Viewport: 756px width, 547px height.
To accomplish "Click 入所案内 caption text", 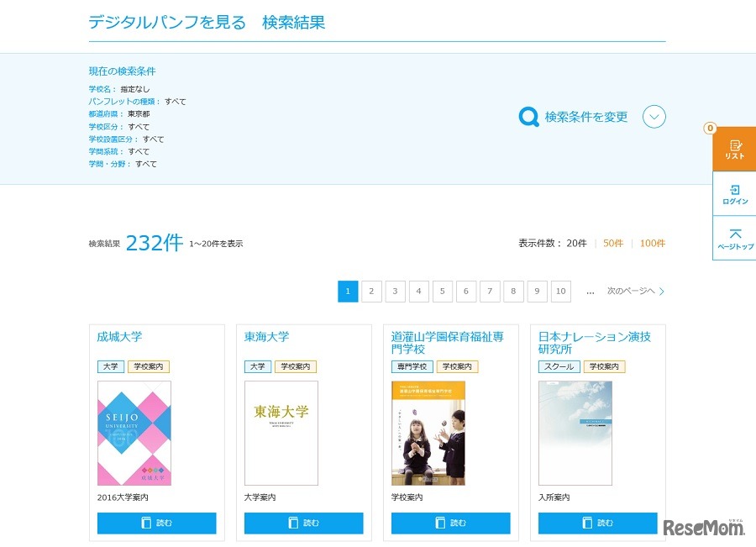I will point(554,497).
